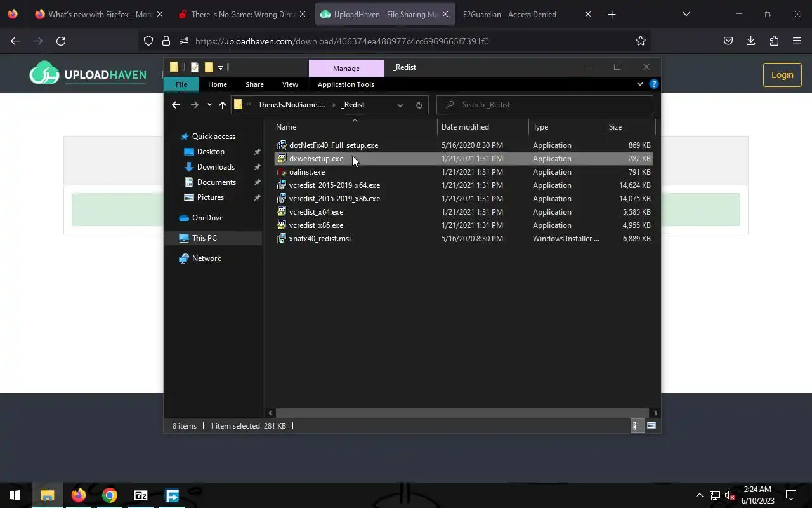Open the File menu in Explorer
Screen dimensions: 812x508
click(x=181, y=84)
